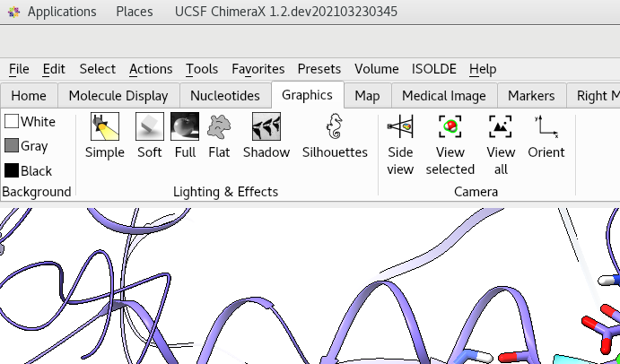Open the Tools menu
The height and width of the screenshot is (364, 620).
click(202, 69)
